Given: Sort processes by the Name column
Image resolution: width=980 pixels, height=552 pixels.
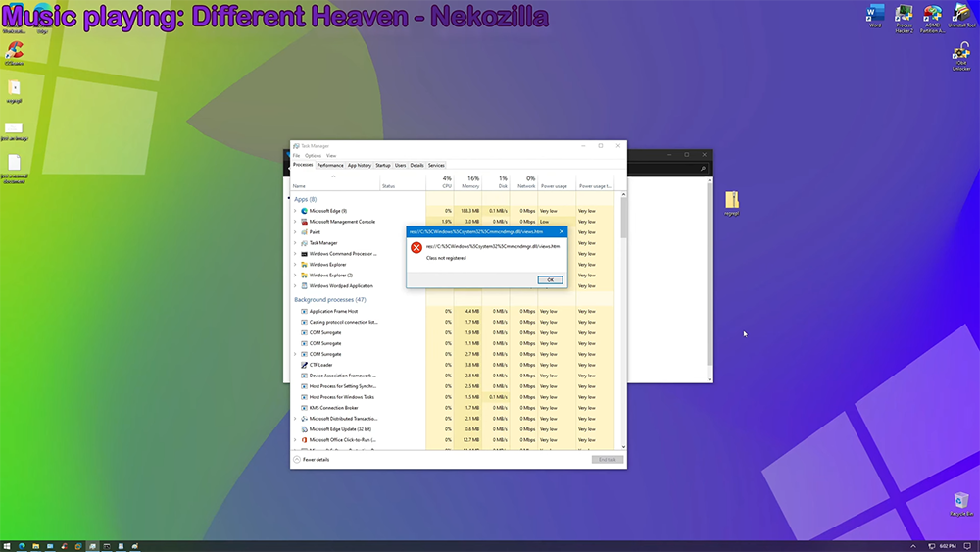Looking at the screenshot, I should point(335,182).
